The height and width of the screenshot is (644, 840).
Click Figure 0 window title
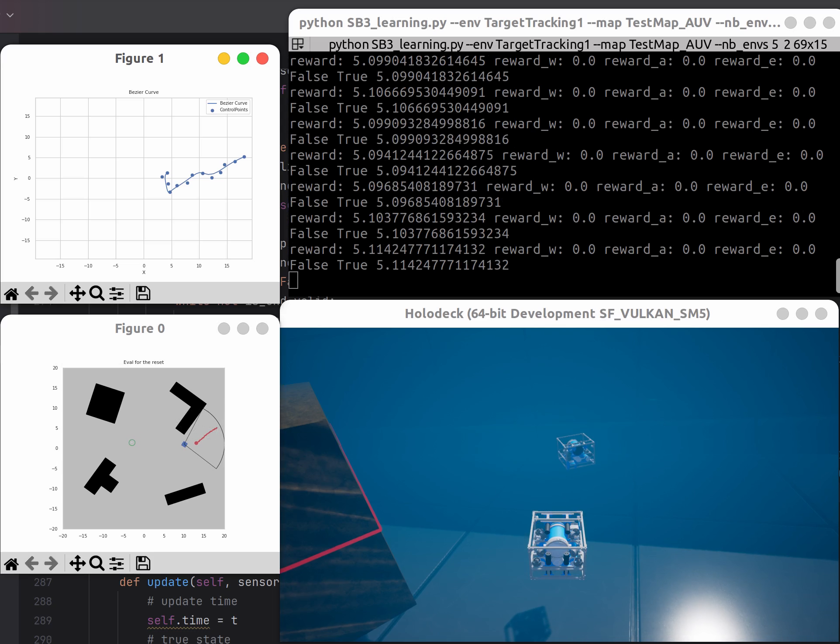pos(140,329)
